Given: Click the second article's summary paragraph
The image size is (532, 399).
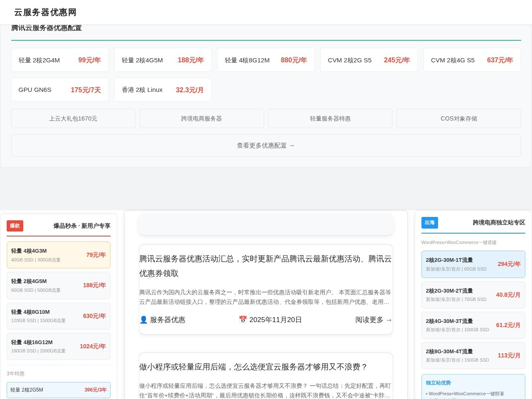Looking at the screenshot, I should tap(266, 391).
